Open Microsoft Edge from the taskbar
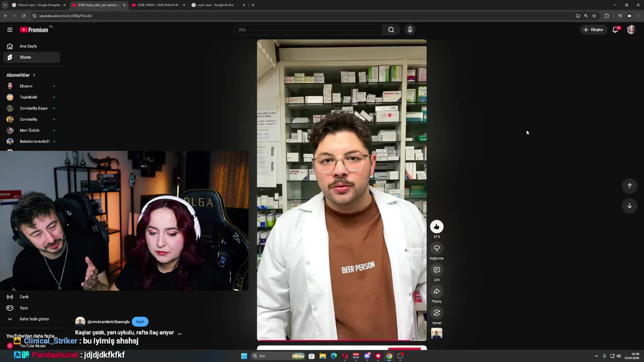The image size is (644, 362). click(334, 356)
